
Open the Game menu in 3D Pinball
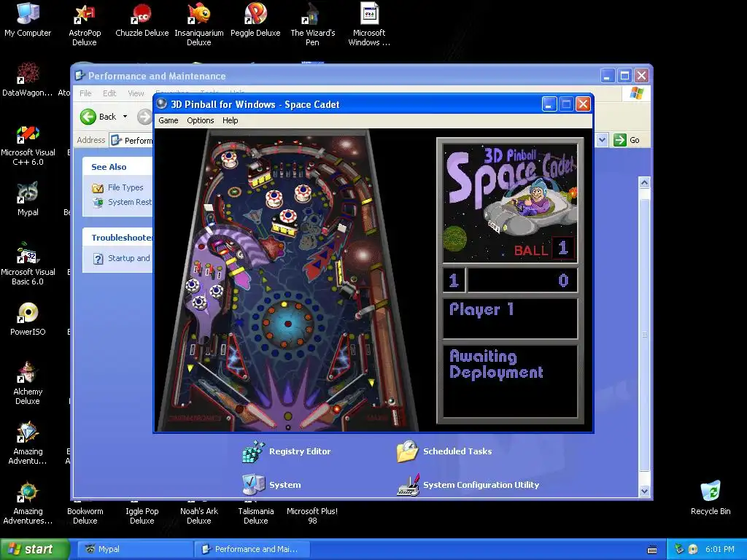click(169, 120)
